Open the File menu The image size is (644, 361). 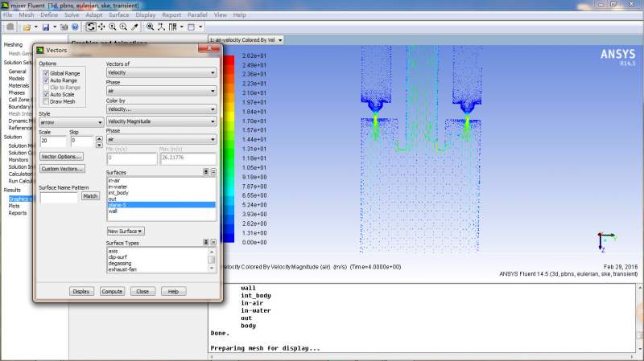[8, 14]
